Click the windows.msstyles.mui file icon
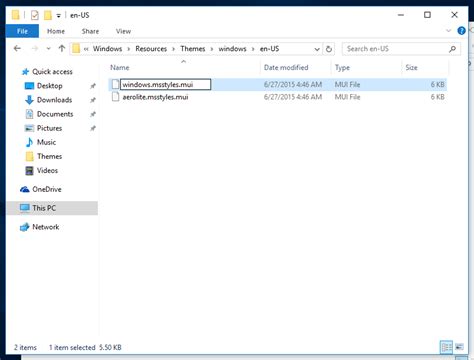 (115, 84)
